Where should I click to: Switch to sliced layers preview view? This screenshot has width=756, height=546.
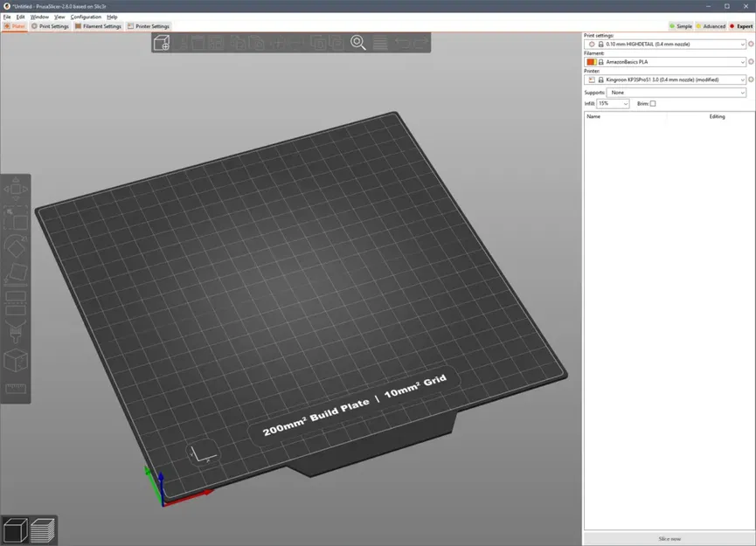43,529
